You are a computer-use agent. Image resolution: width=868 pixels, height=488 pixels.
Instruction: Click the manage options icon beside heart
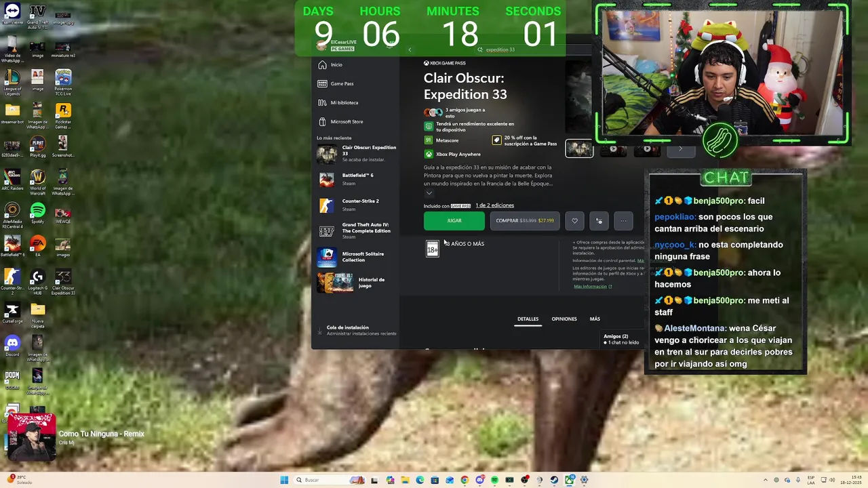point(599,220)
